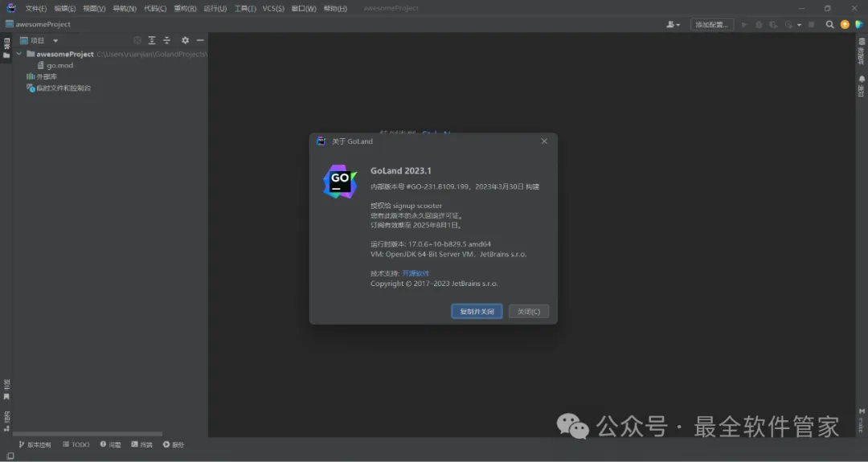This screenshot has height=462, width=868.
Task: Open the 终端 terminal tool window
Action: [x=141, y=444]
